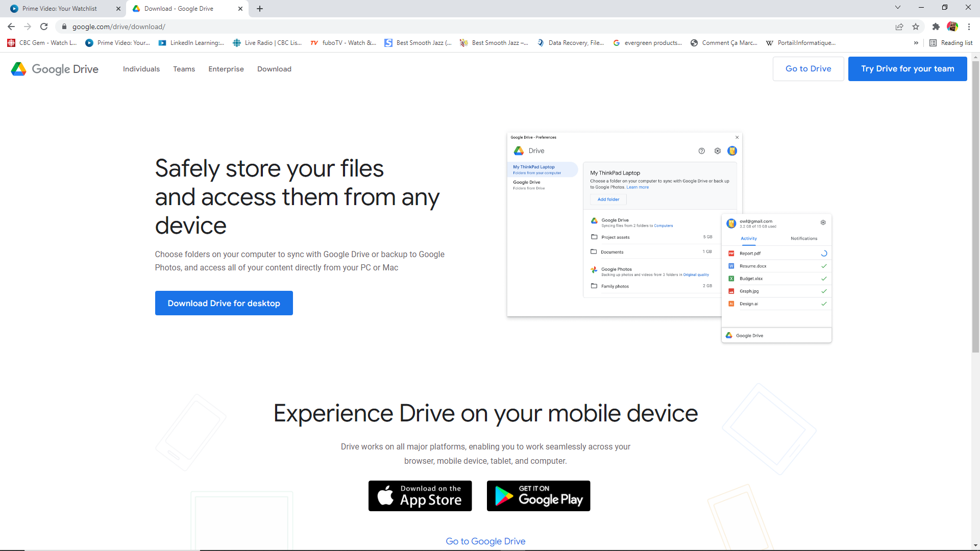Click Try Drive for your team
980x551 pixels.
[908, 69]
